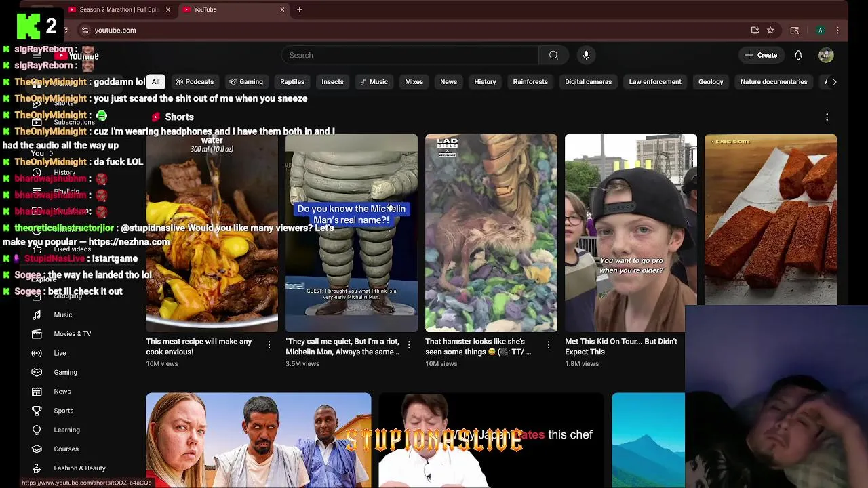This screenshot has height=488, width=868.
Task: Click the youtube.com address bar
Action: coord(407,30)
